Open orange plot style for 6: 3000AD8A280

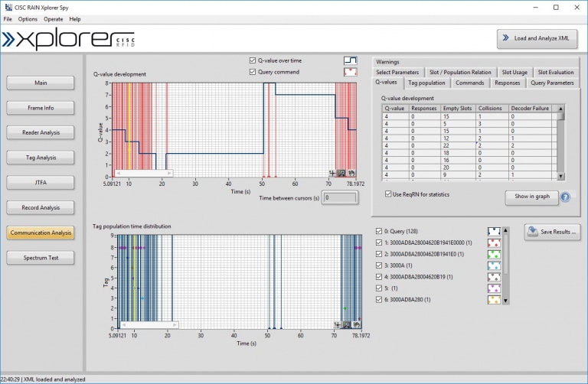point(494,300)
